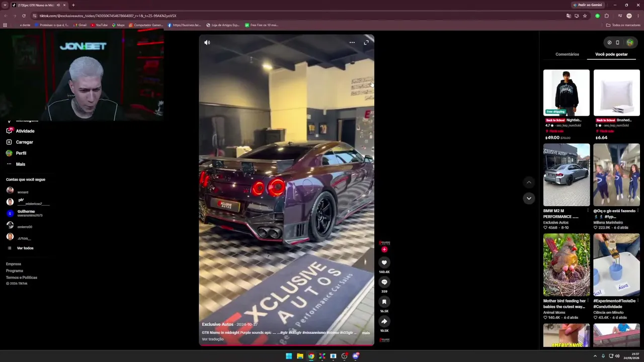Open File Explorer from the taskbar
This screenshot has height=362, width=644.
pyautogui.click(x=300, y=356)
